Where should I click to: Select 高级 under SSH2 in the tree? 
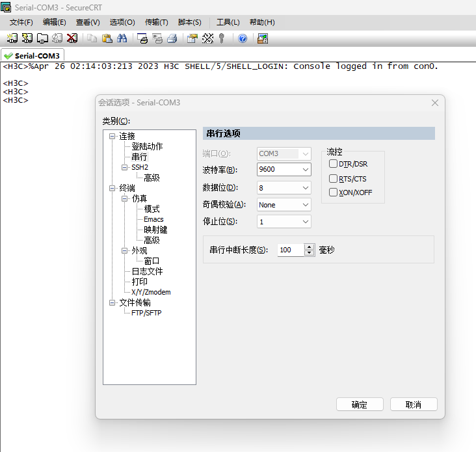click(x=152, y=178)
